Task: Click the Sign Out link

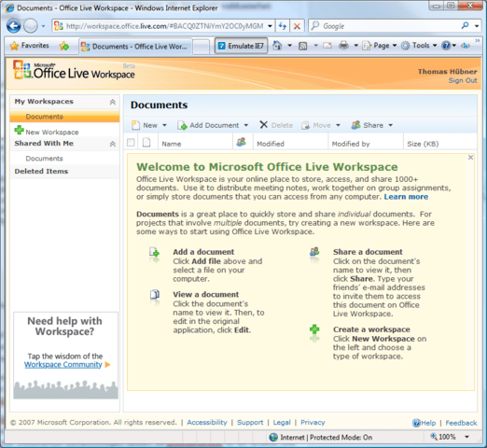Action: pyautogui.click(x=463, y=80)
